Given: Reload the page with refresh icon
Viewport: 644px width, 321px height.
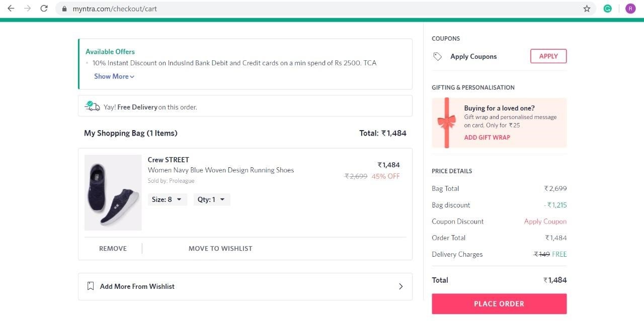Looking at the screenshot, I should [x=44, y=9].
